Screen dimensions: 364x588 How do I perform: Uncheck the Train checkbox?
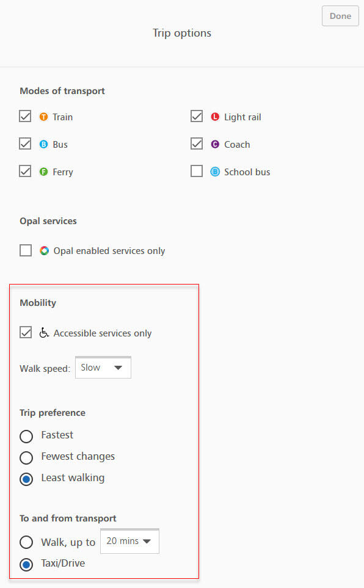25,116
